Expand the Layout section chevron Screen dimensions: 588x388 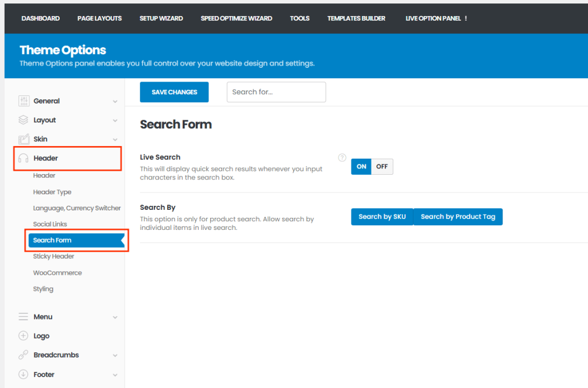(x=115, y=121)
